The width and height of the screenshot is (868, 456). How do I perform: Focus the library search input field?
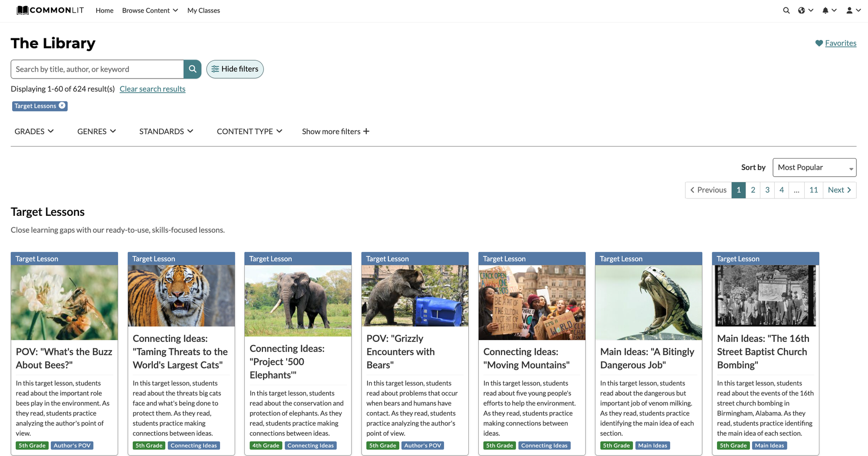click(97, 69)
